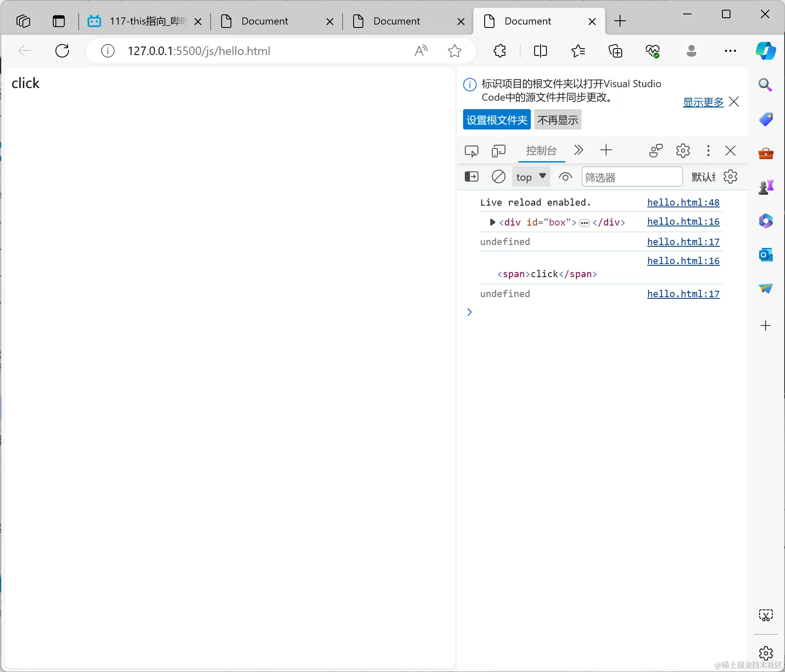This screenshot has width=785, height=672.
Task: Expand the collapsed div ellipsis badge
Action: (x=585, y=223)
